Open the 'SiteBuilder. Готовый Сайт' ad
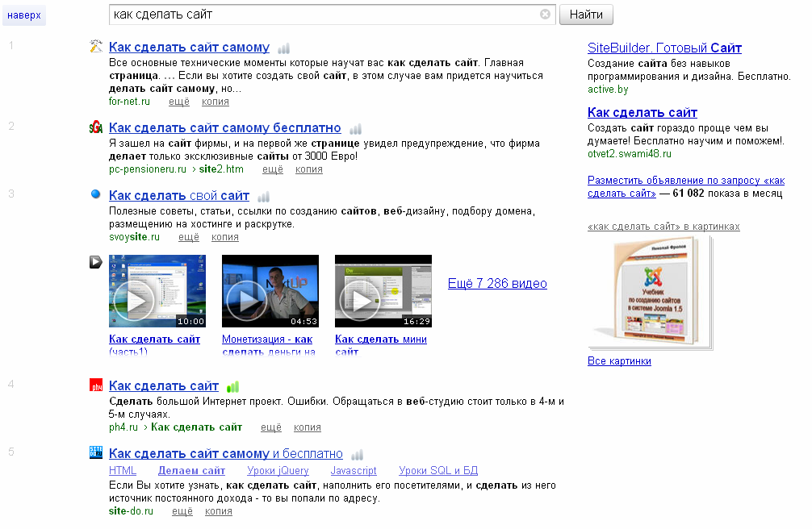812x529 pixels. pyautogui.click(x=664, y=48)
